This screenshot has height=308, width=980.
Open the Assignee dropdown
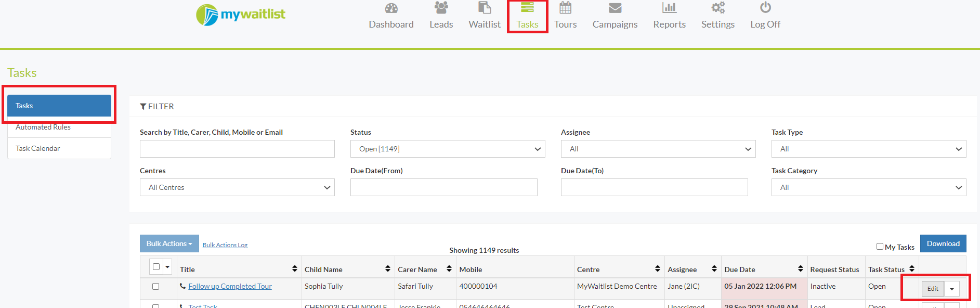click(658, 149)
